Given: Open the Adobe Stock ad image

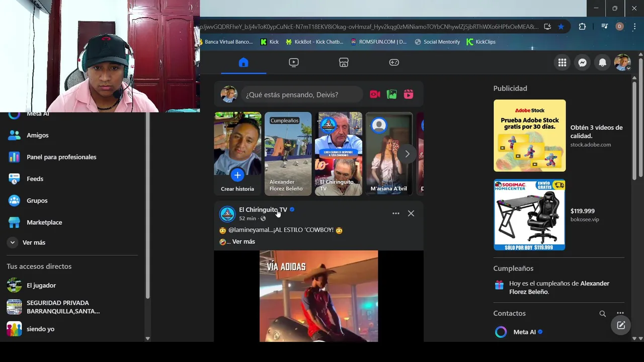Looking at the screenshot, I should click(529, 136).
